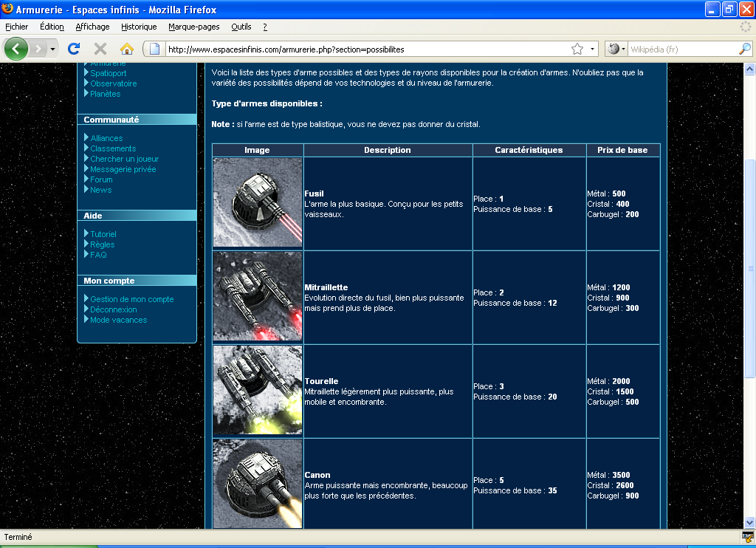
Task: Open the Édition menu
Action: [x=52, y=27]
